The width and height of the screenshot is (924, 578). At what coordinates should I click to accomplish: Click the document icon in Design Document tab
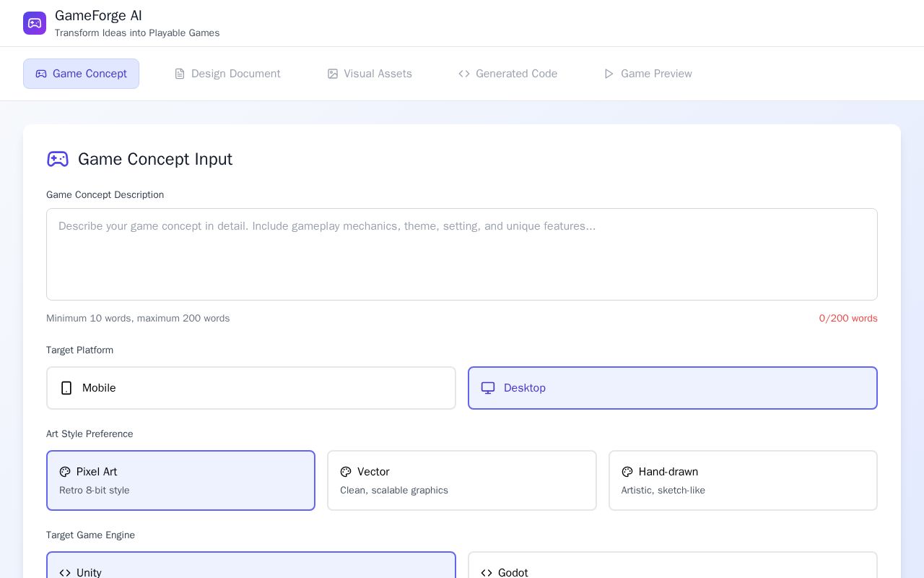tap(180, 74)
